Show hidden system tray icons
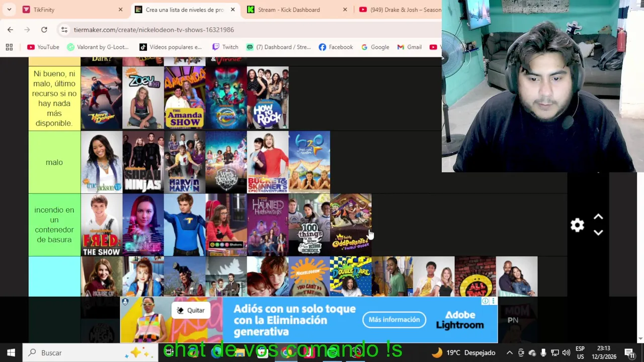The image size is (644, 362). (x=509, y=352)
